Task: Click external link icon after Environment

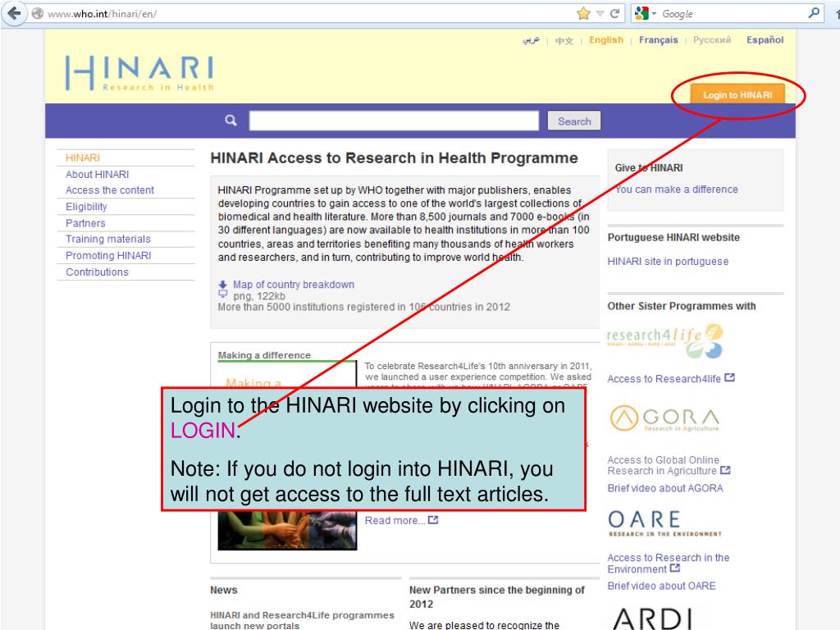Action: point(675,568)
